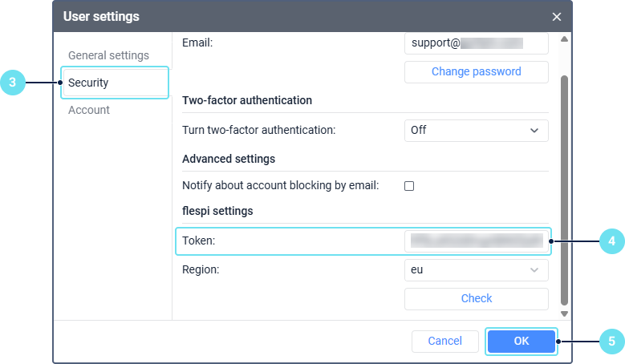
Task: Open the General settings tab
Action: point(108,55)
